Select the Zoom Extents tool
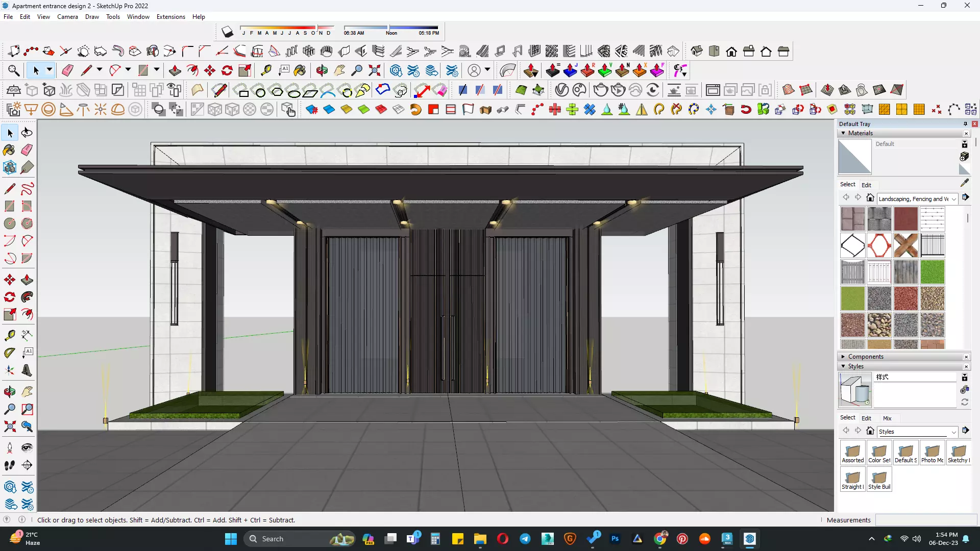The image size is (980, 551). point(10,427)
